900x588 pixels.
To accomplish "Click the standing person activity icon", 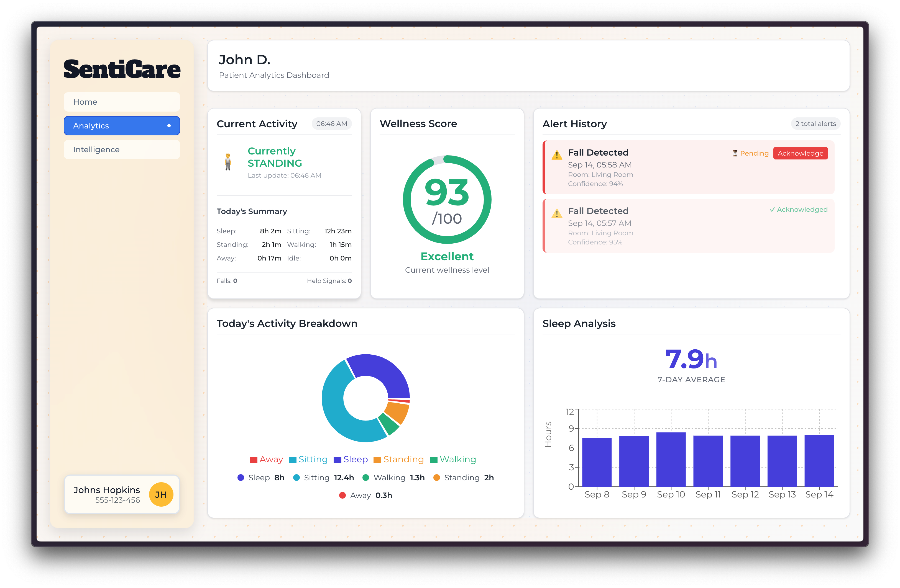I will point(228,162).
